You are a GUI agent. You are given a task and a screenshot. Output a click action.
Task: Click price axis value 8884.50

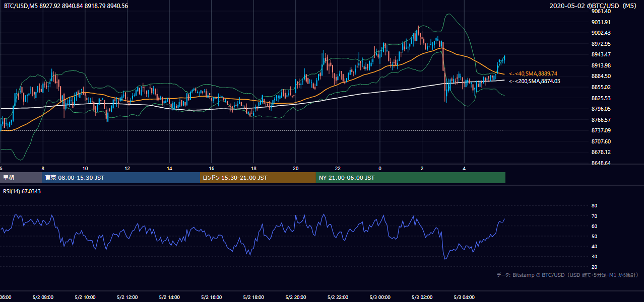click(x=601, y=76)
